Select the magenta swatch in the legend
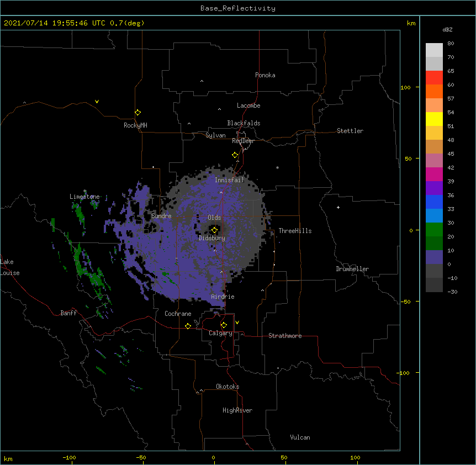The height and width of the screenshot is (465, 476). [434, 174]
